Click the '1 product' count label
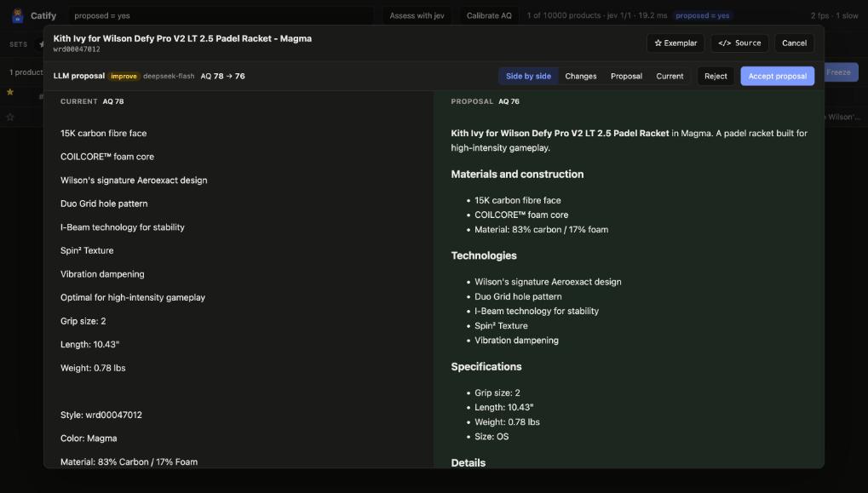This screenshot has width=868, height=493. pos(26,72)
